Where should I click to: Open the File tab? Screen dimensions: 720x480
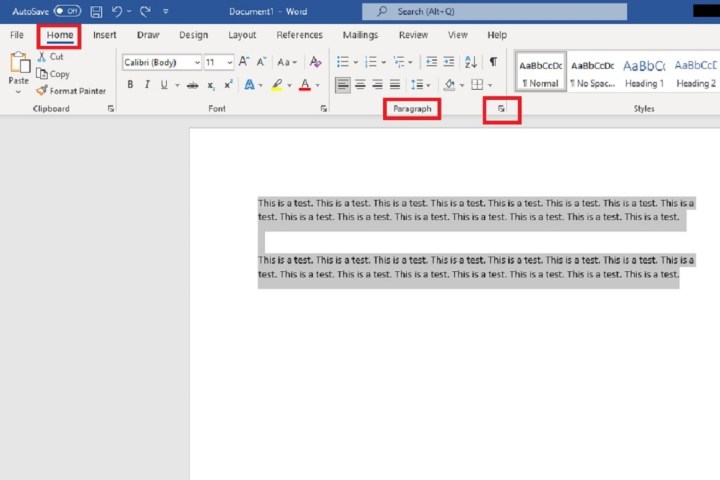pyautogui.click(x=17, y=35)
